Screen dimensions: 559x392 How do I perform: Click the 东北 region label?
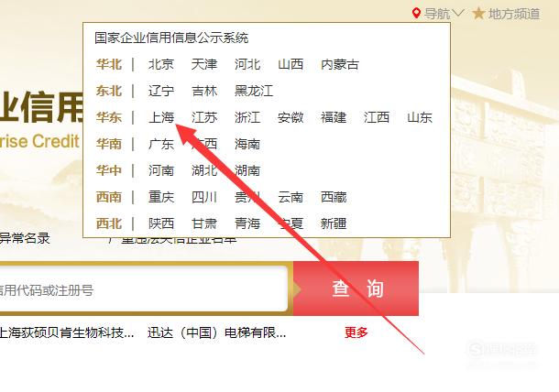109,91
